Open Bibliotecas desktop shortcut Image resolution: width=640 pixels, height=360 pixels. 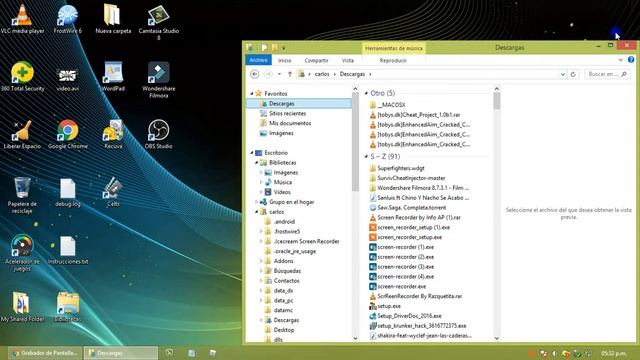(68, 307)
